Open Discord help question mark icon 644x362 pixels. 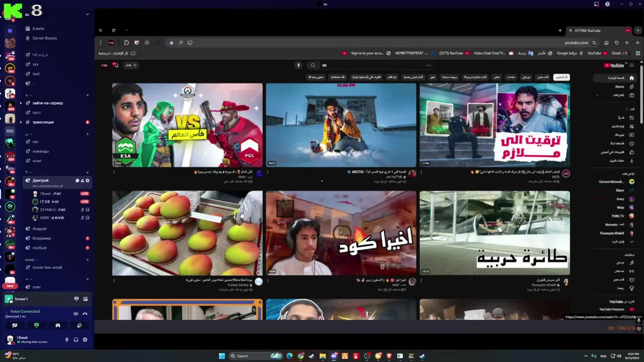(607, 4)
